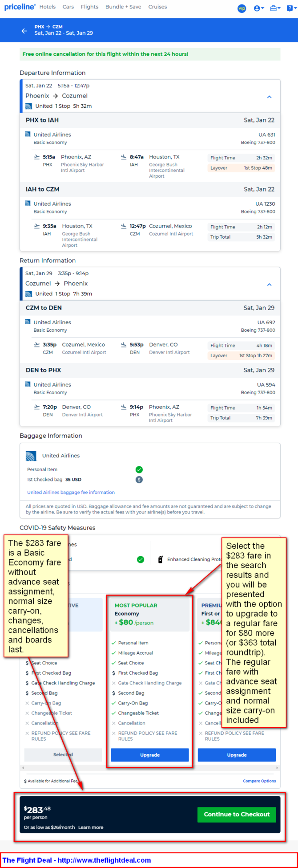
Task: Click landing icon beside 12:47p Cozumel
Action: point(124,226)
